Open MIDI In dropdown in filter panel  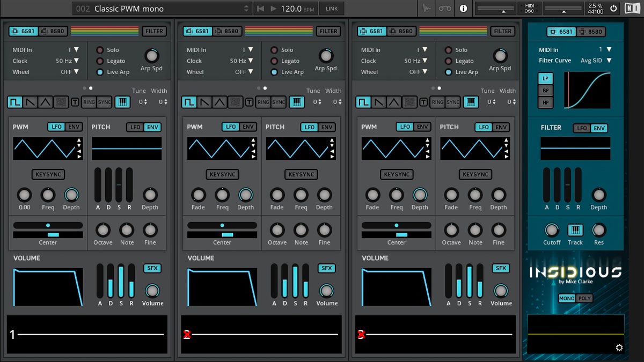[x=604, y=50]
